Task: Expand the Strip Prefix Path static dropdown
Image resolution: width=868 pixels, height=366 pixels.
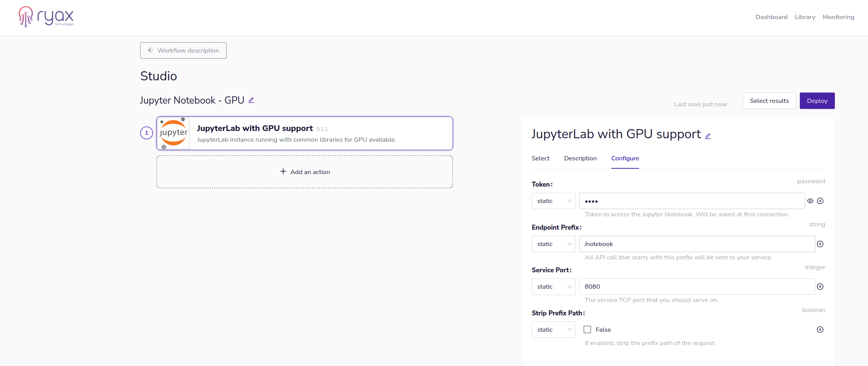Action: point(553,330)
